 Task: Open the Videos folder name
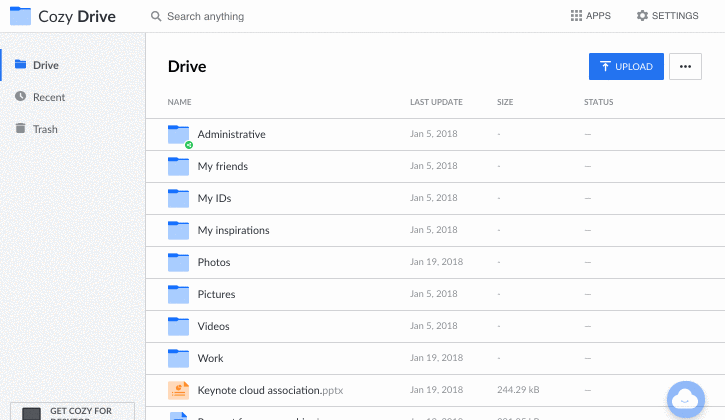[x=214, y=326]
